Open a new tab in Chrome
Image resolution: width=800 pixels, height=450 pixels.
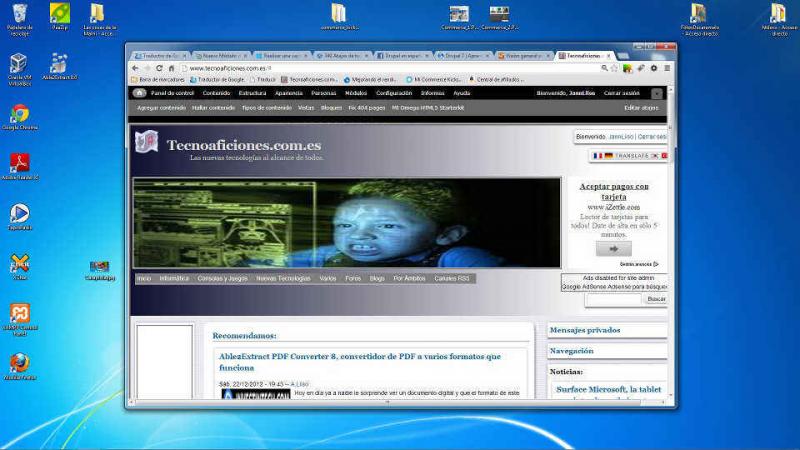click(x=622, y=56)
